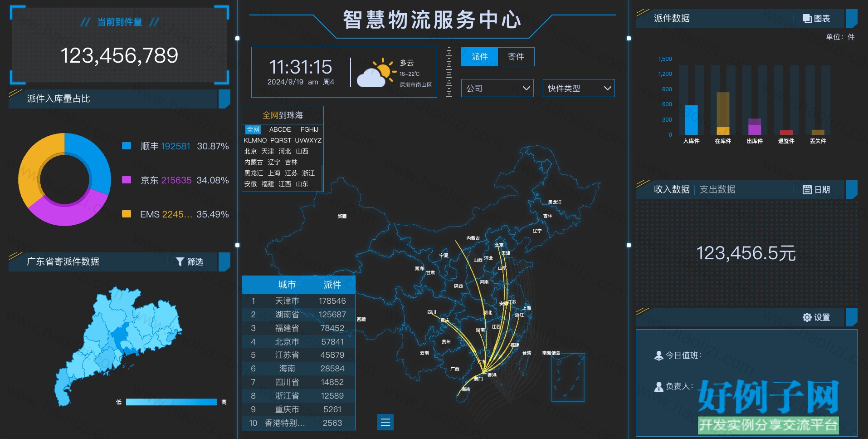Click 新疆 label on the map
Viewport: 868px width, 439px height.
tap(342, 217)
